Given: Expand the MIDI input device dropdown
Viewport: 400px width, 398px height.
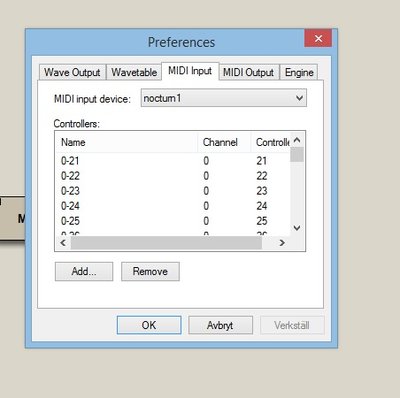Looking at the screenshot, I should 224,98.
